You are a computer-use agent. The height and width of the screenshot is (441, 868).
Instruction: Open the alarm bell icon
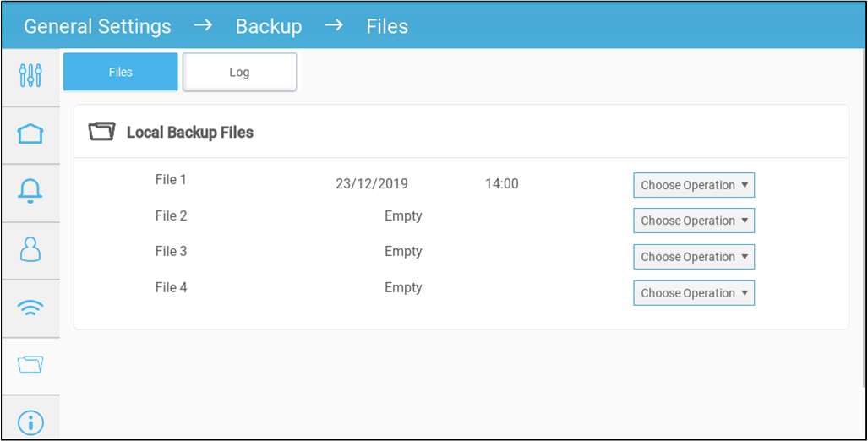coord(30,192)
